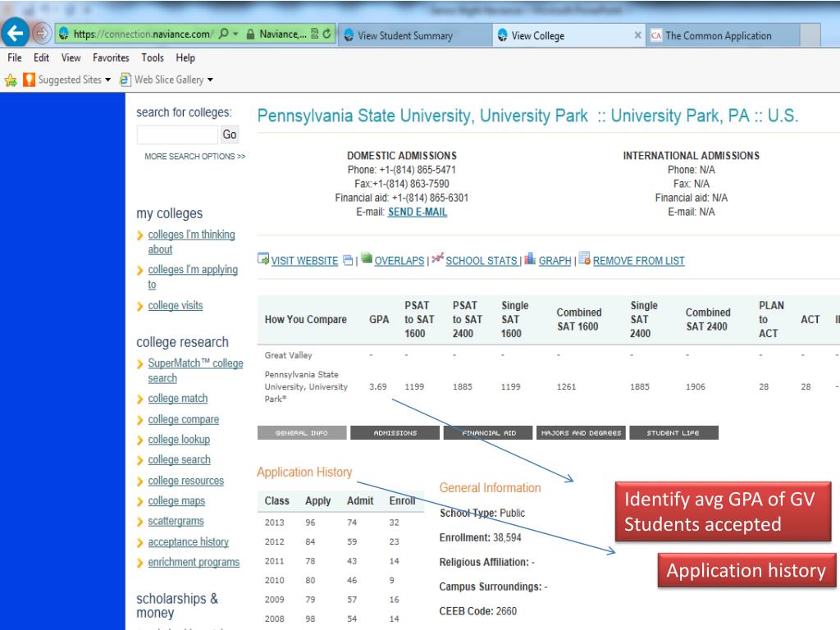Viewport: 840px width, 630px height.
Task: Click the Go button beside college search
Action: [x=230, y=135]
